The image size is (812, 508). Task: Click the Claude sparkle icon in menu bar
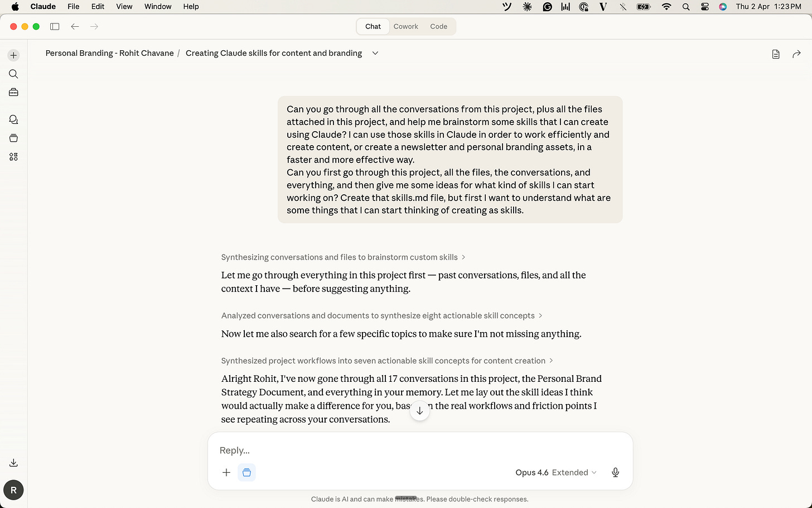click(527, 7)
